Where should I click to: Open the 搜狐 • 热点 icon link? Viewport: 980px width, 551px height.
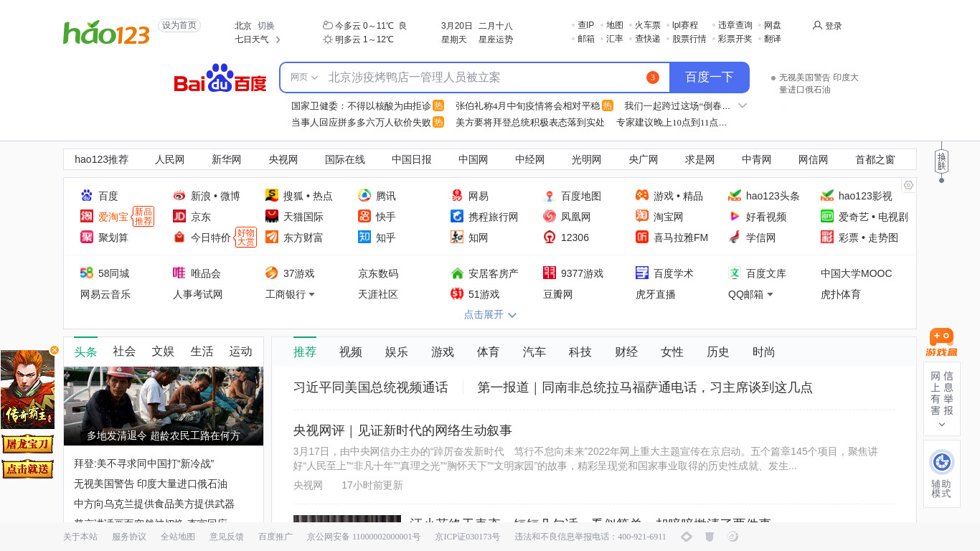pos(272,196)
